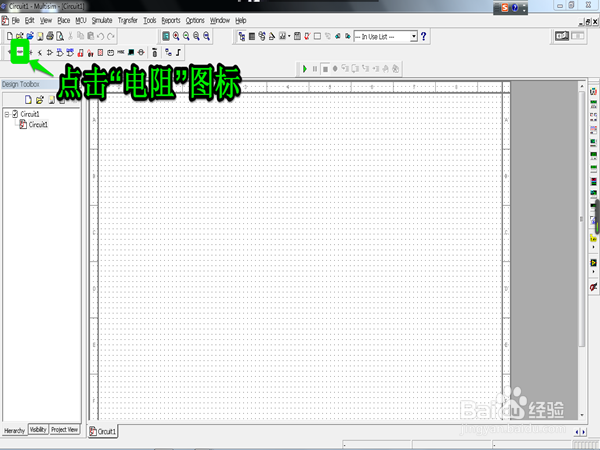
Task: Click the vertical scrollbar down arrow
Action: coord(582,415)
